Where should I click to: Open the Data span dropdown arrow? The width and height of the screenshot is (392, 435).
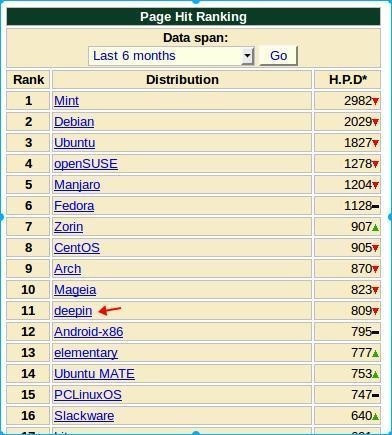click(x=247, y=56)
